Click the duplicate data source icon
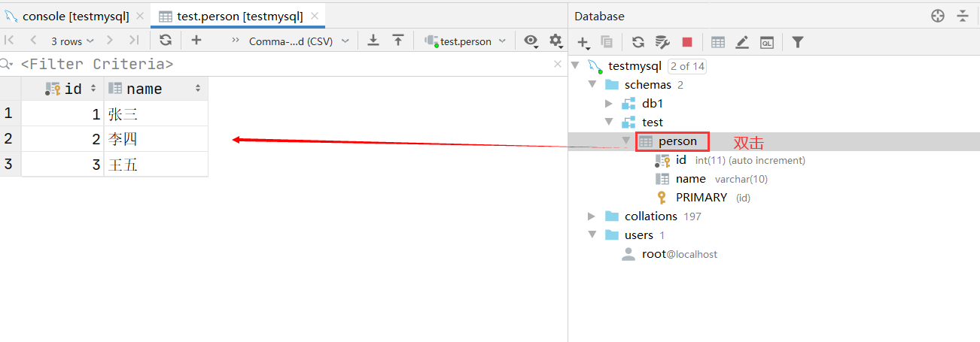Screen dimensions: 980x342 (607, 42)
